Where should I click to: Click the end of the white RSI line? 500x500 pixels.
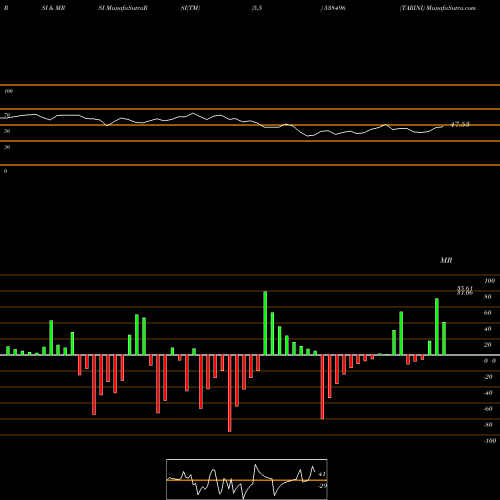click(x=443, y=126)
